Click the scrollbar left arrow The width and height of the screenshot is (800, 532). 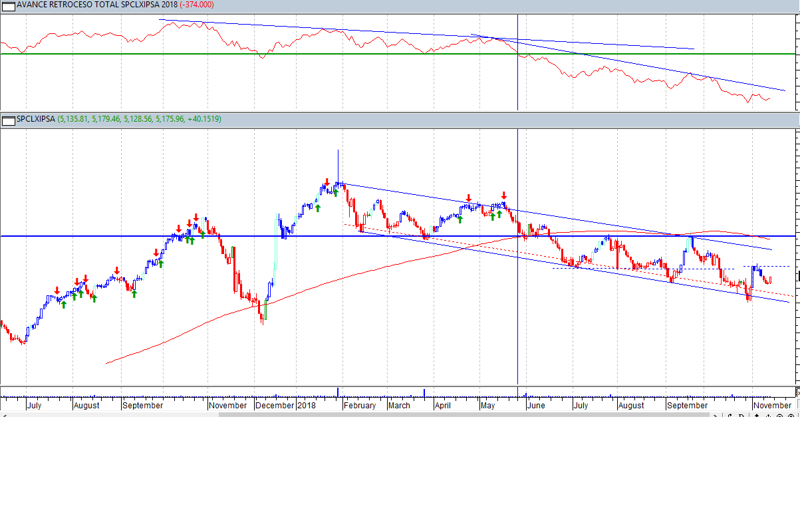(x=3, y=416)
